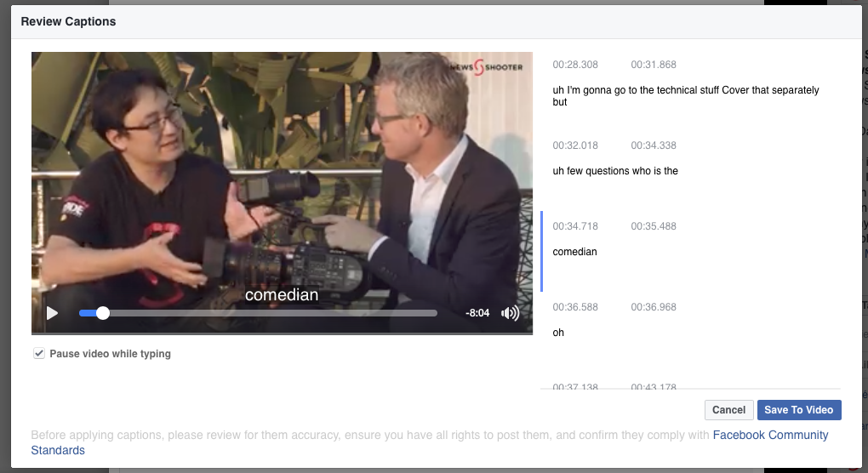
Task: Edit the "uh few questions who is the" caption
Action: tap(615, 171)
